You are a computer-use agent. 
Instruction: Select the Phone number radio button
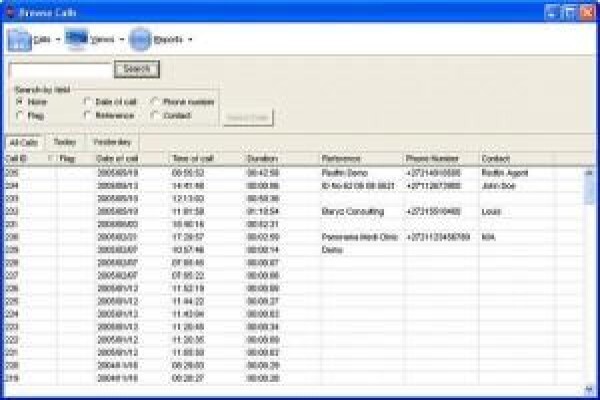pyautogui.click(x=155, y=101)
